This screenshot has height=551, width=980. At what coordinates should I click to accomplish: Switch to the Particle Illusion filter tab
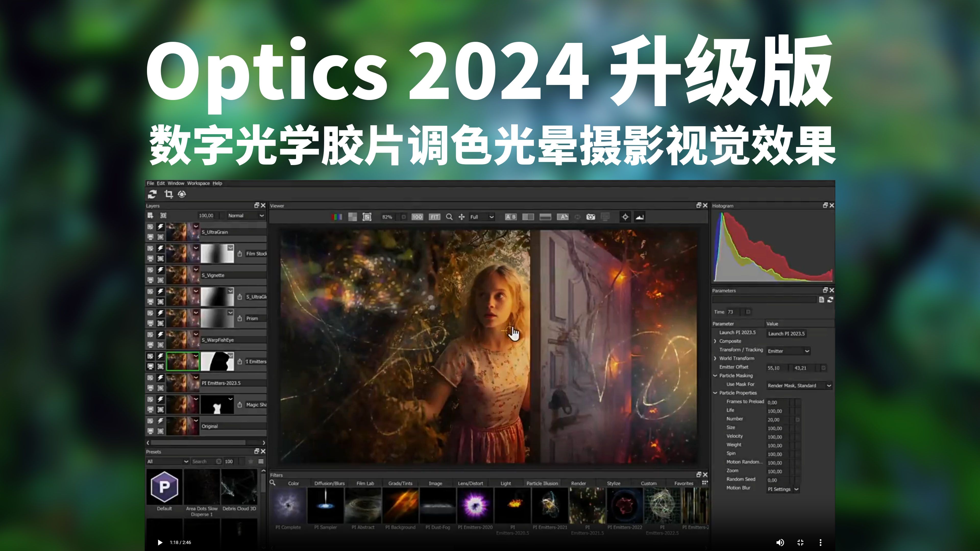542,483
